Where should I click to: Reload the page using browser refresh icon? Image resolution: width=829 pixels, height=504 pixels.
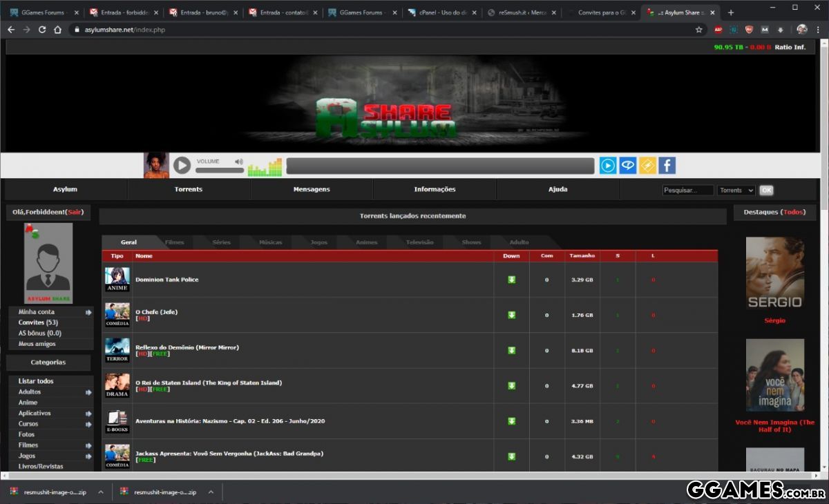pyautogui.click(x=42, y=30)
